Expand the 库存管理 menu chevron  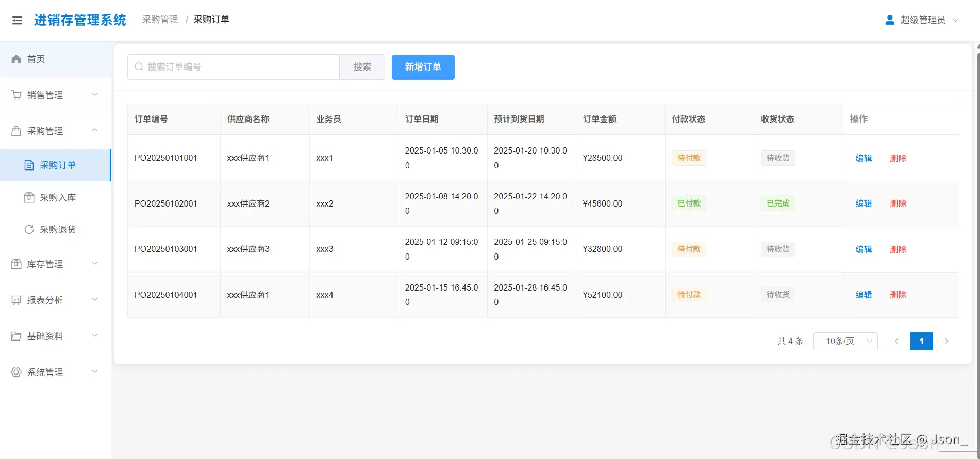pos(95,263)
